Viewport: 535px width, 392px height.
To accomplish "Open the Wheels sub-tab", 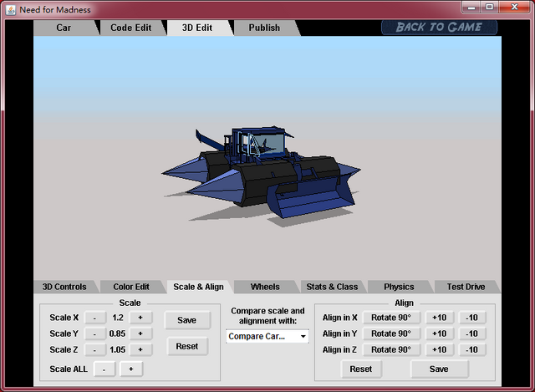I will (265, 287).
